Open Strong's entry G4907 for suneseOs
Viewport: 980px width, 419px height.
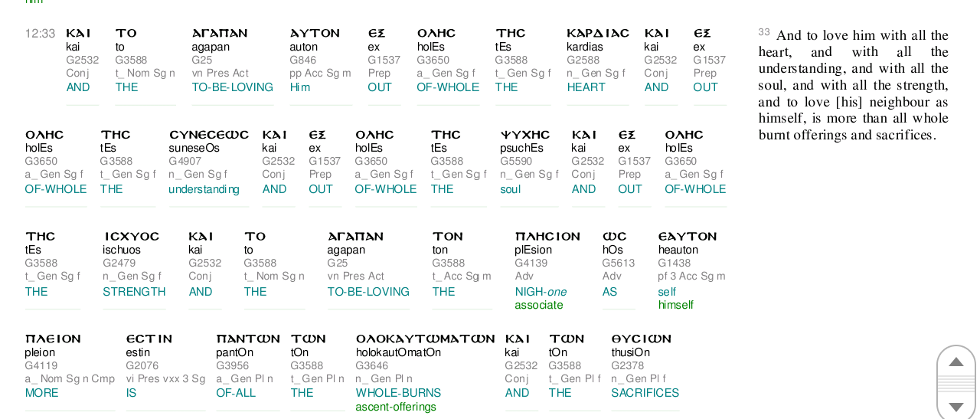(185, 162)
